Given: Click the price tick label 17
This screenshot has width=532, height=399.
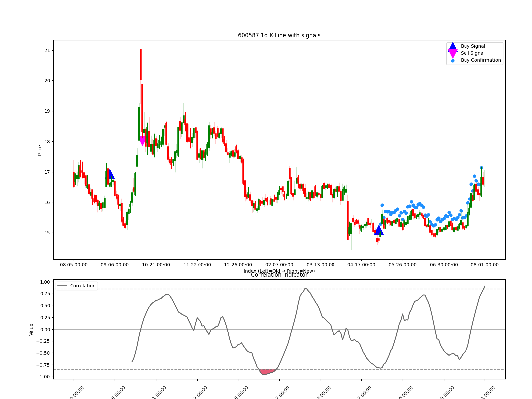Looking at the screenshot, I should tap(47, 172).
